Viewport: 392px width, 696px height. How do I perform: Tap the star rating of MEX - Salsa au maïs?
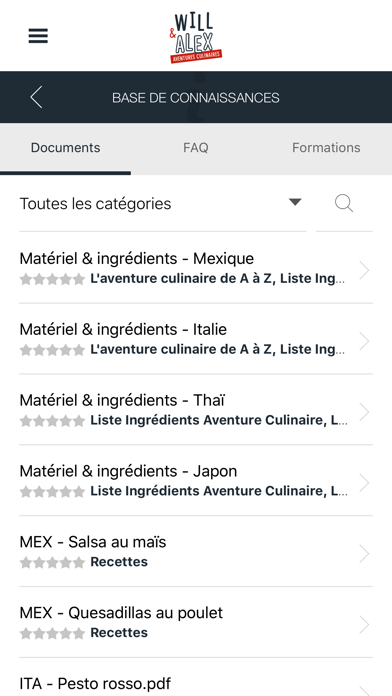pyautogui.click(x=52, y=562)
